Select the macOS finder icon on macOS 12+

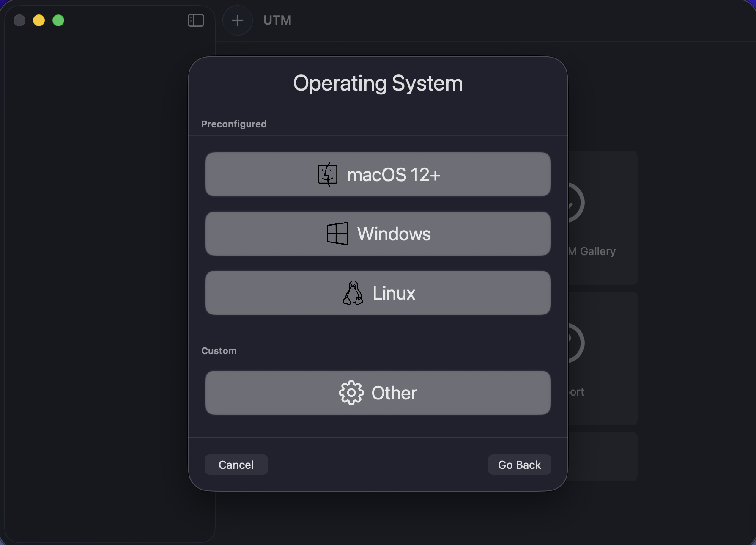pyautogui.click(x=327, y=174)
